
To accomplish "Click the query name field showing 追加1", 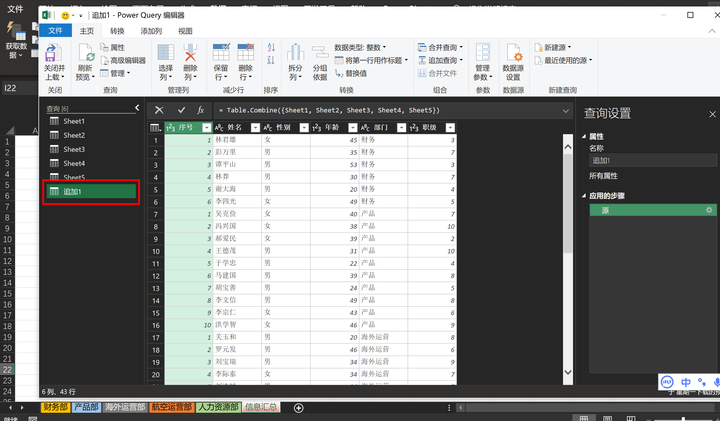I will [652, 160].
